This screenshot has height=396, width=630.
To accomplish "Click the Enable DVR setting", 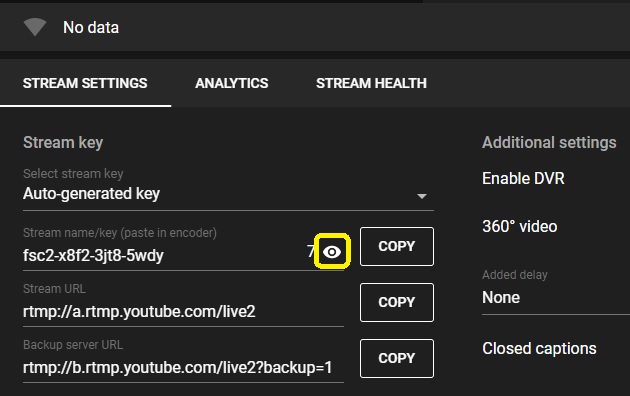I will (523, 178).
